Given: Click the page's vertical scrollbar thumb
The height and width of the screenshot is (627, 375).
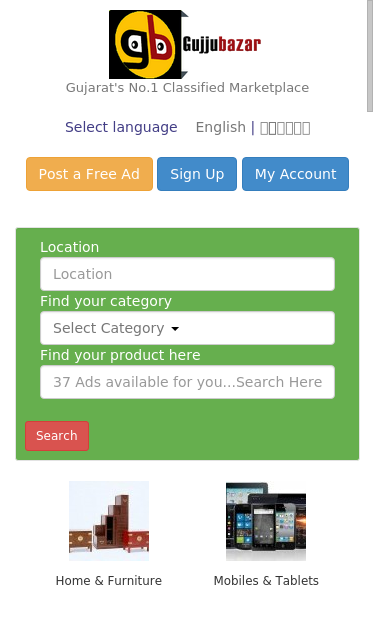Looking at the screenshot, I should pos(370,56).
